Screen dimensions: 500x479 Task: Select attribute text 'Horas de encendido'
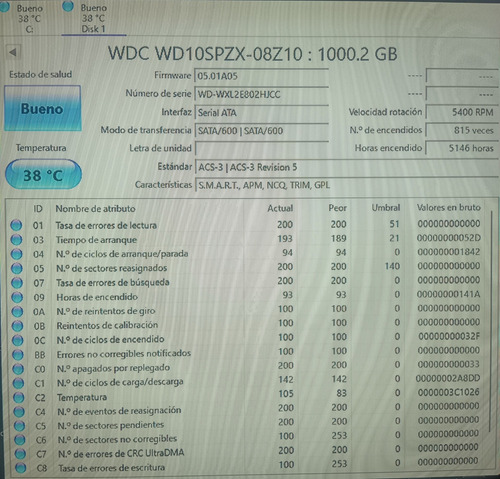click(97, 297)
